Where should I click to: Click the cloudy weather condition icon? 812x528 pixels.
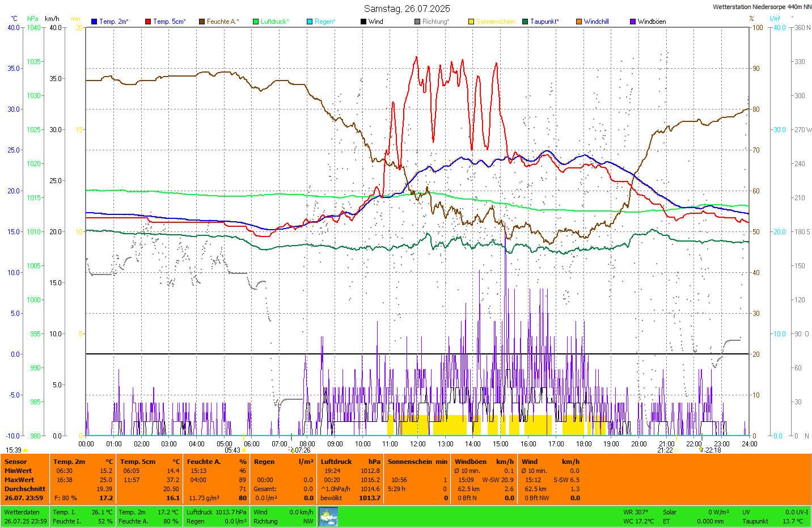[328, 517]
